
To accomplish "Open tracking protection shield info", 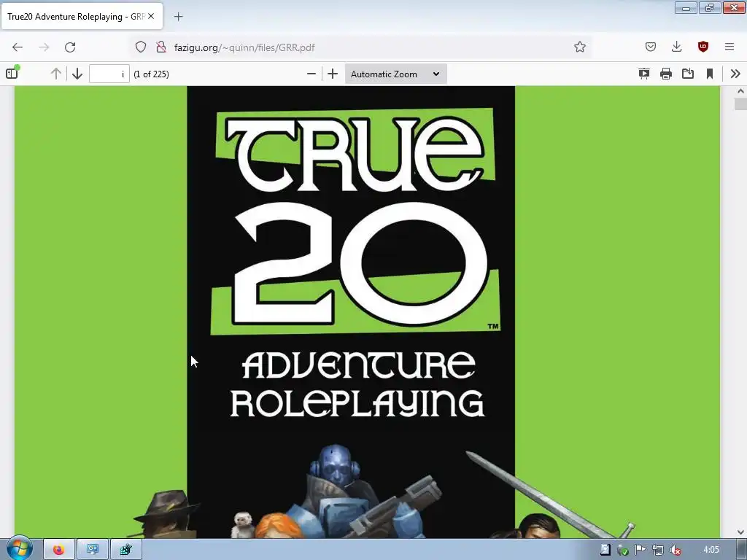I will (x=141, y=47).
